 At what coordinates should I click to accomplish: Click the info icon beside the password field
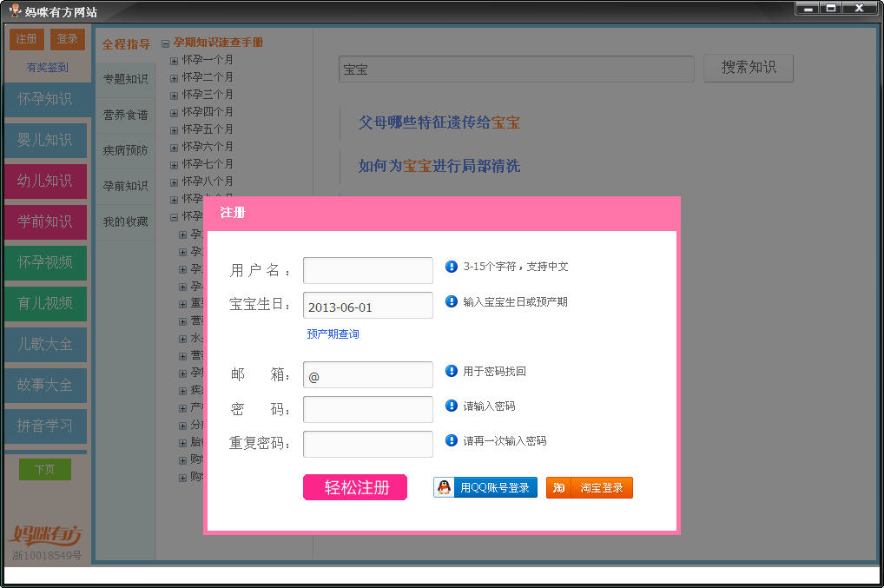452,406
